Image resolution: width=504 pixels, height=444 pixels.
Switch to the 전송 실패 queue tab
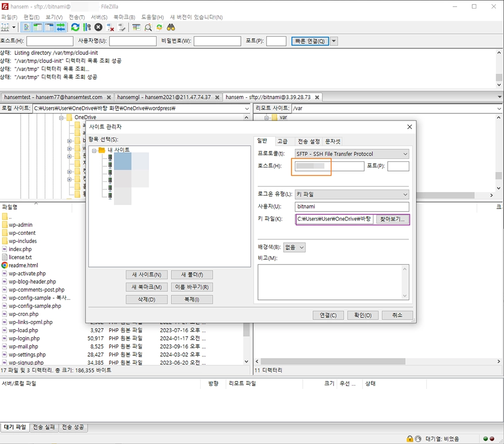(44, 427)
